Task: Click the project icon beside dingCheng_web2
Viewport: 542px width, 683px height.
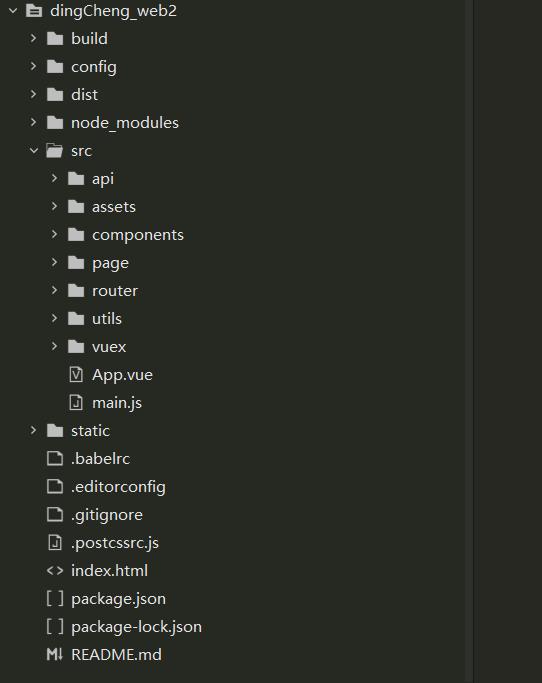Action: [x=34, y=10]
